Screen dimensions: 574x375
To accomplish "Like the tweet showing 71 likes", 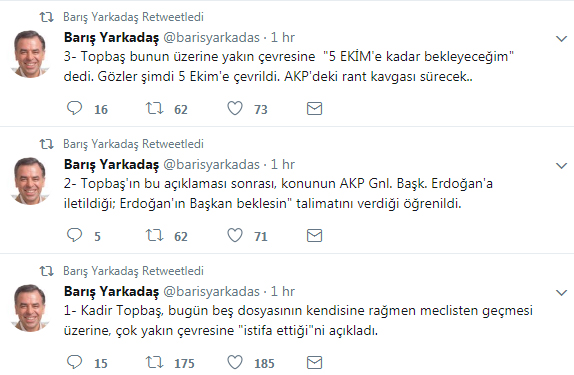I will click(x=235, y=235).
